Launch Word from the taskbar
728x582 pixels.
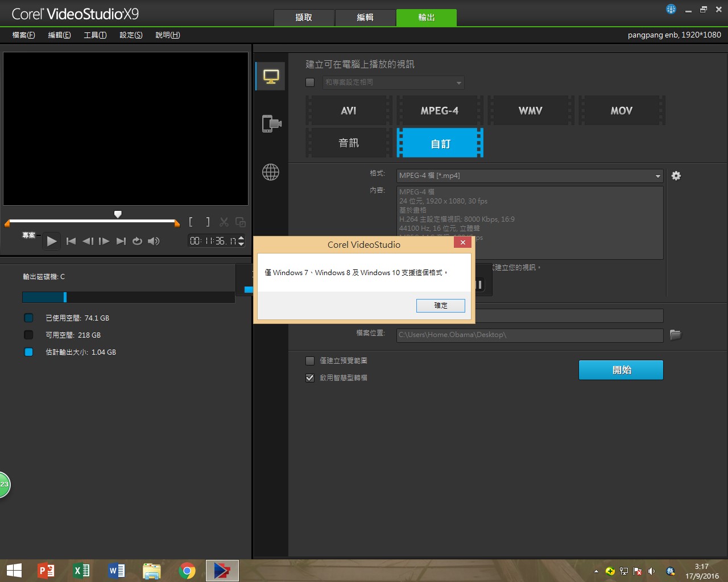117,571
